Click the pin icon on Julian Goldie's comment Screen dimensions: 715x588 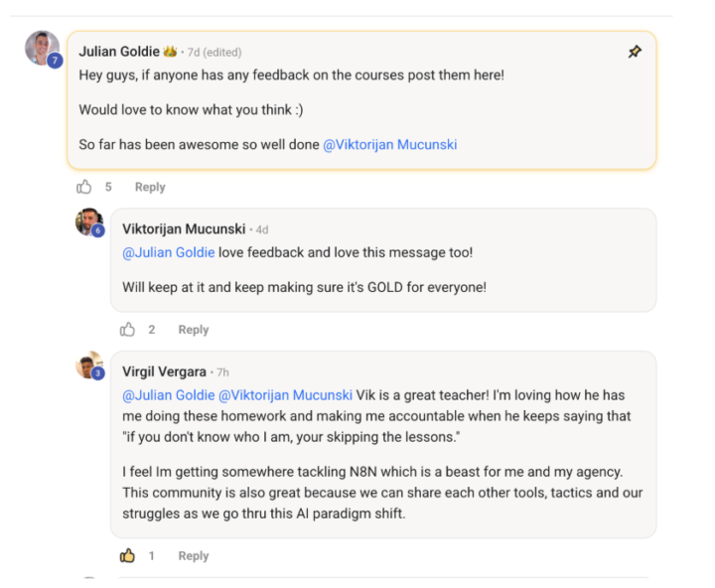pyautogui.click(x=636, y=52)
